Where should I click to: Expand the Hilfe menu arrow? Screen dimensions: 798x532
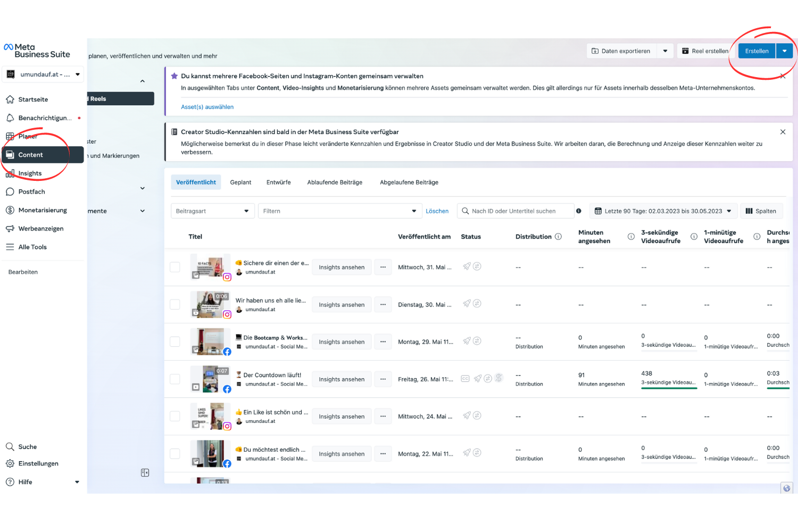(77, 482)
